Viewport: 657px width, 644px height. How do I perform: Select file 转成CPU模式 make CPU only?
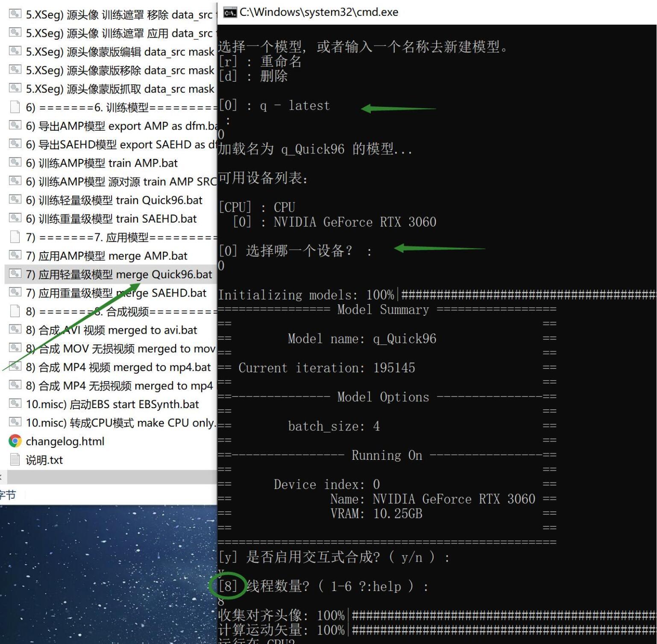pyautogui.click(x=121, y=423)
